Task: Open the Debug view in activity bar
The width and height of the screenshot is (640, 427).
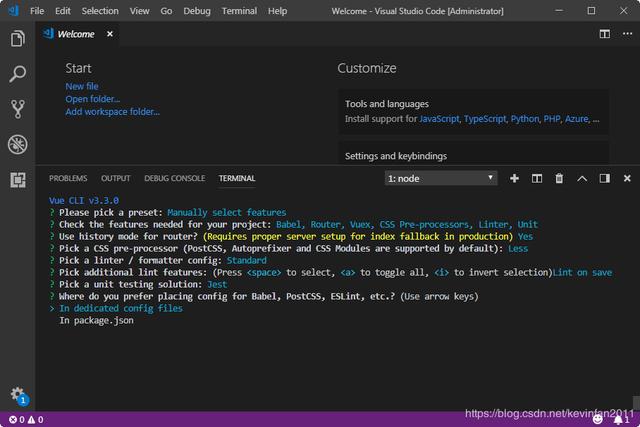Action: 18,144
